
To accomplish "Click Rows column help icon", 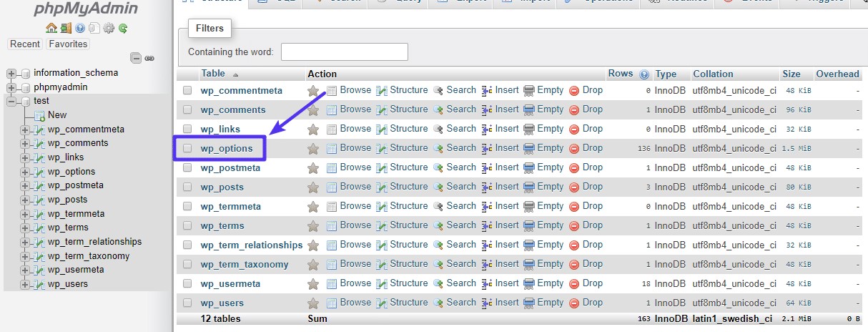I will coord(644,74).
